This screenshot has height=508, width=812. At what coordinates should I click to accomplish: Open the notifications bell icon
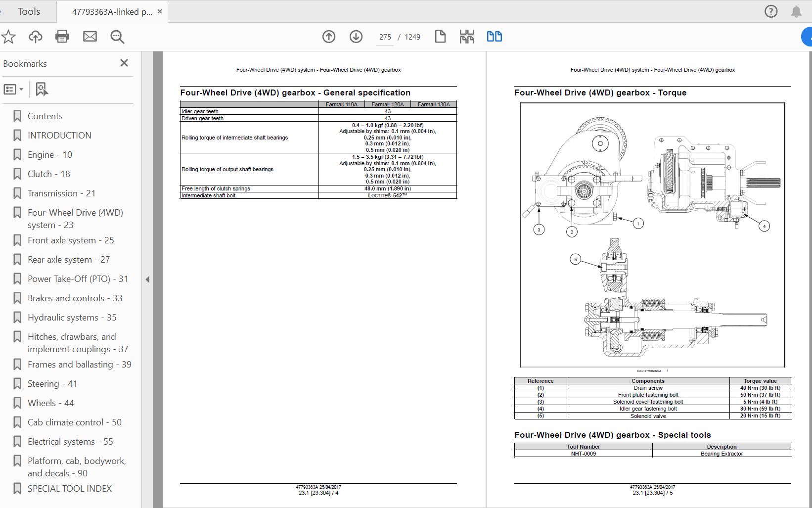(796, 11)
